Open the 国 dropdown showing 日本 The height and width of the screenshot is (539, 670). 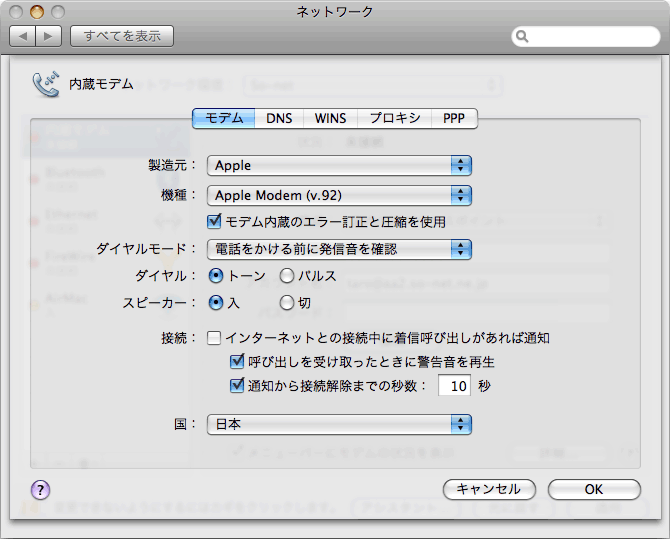[339, 424]
